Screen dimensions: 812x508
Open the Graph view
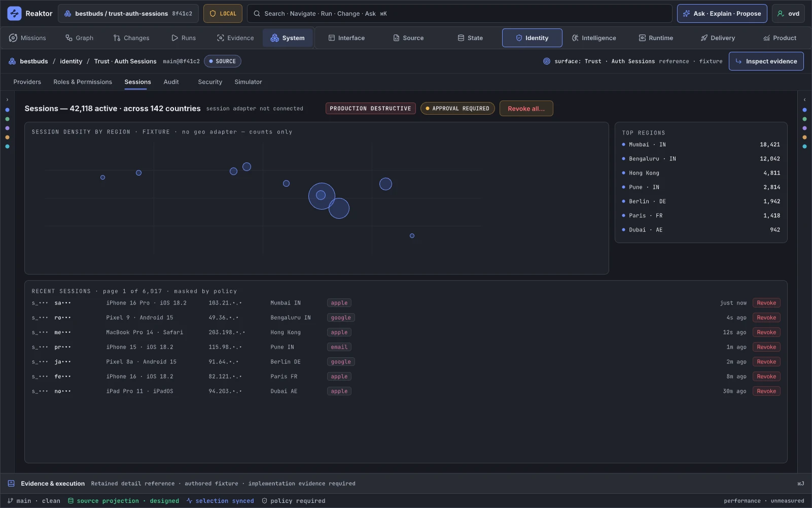79,38
